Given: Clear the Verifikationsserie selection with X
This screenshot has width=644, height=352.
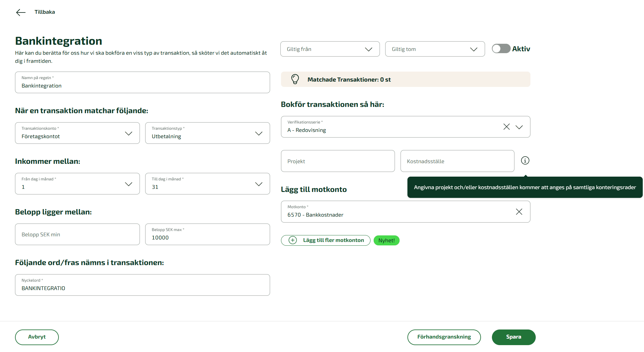Looking at the screenshot, I should 506,127.
